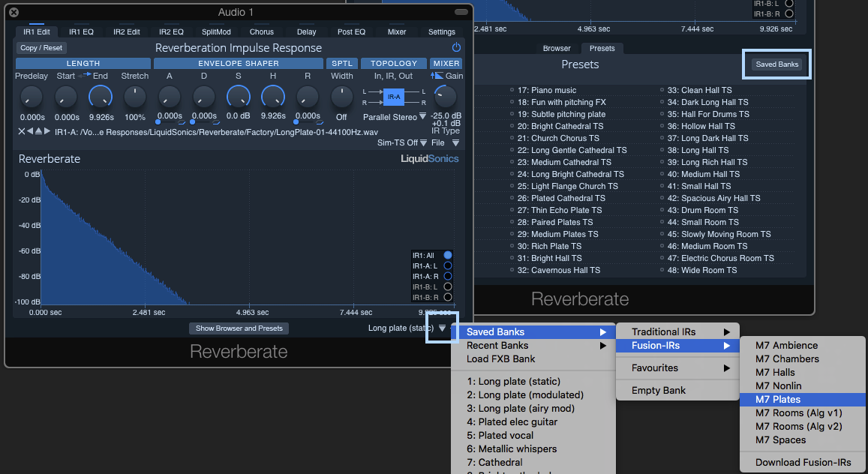Go to the Post EQ tab
868x474 pixels.
point(352,31)
